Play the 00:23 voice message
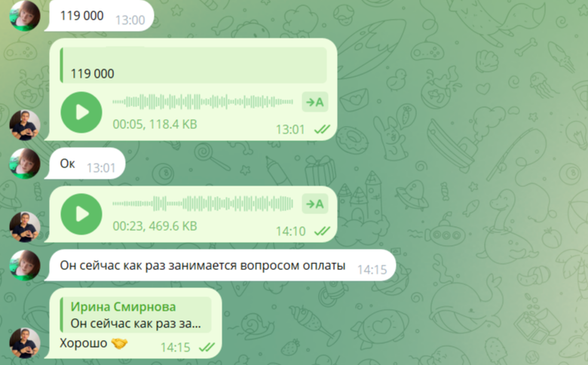This screenshot has width=588, height=365. tap(81, 214)
